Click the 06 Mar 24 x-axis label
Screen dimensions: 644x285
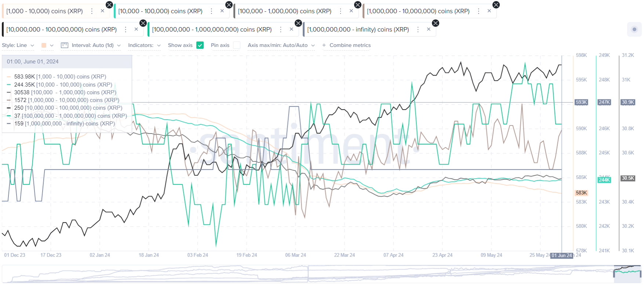tap(295, 255)
